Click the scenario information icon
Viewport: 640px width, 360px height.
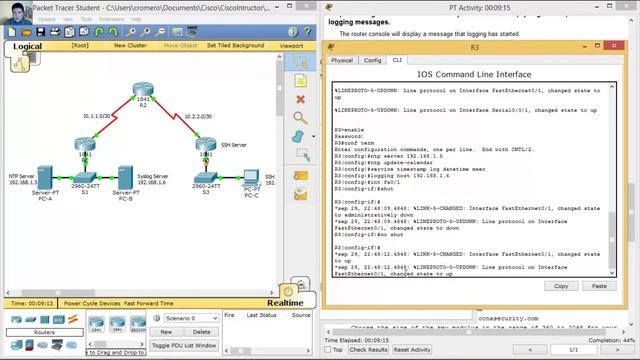[x=156, y=318]
